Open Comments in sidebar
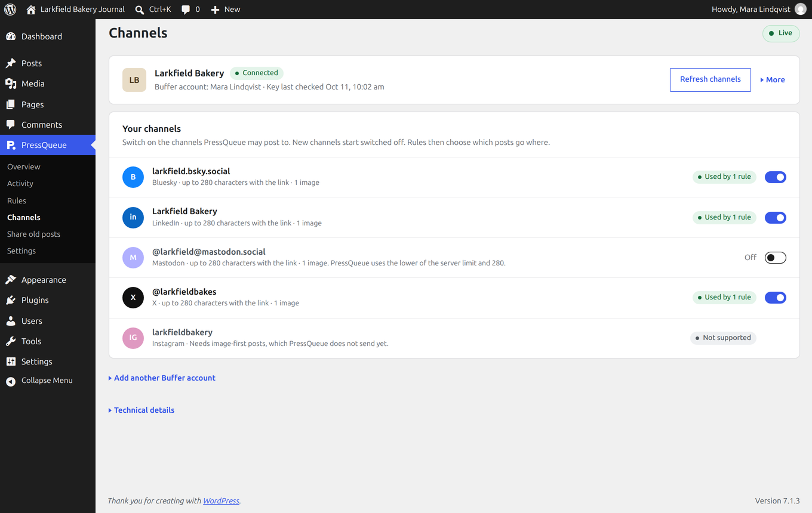 point(48,125)
